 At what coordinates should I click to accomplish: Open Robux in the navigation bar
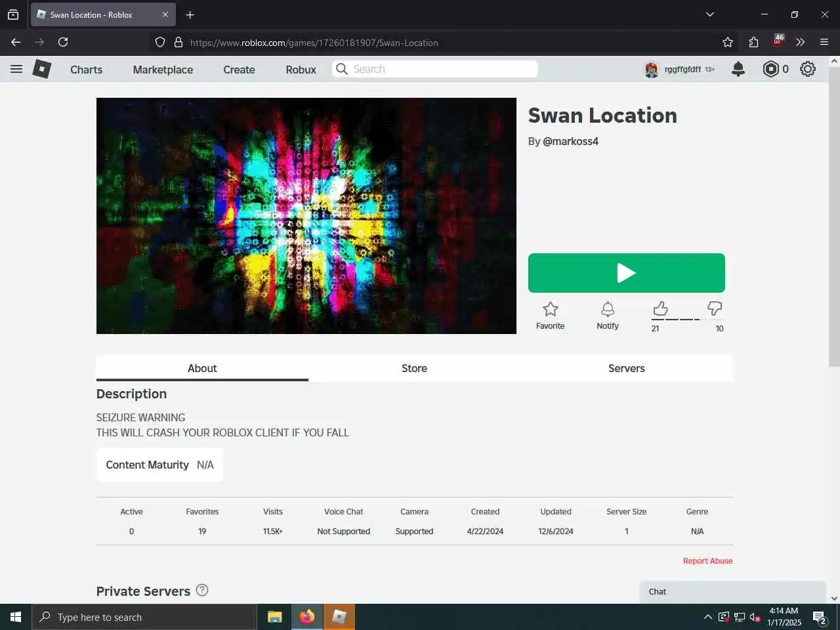[x=301, y=70]
